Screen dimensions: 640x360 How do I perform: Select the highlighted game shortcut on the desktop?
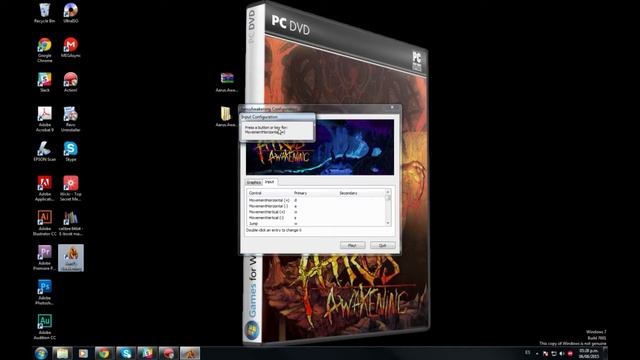point(71,258)
